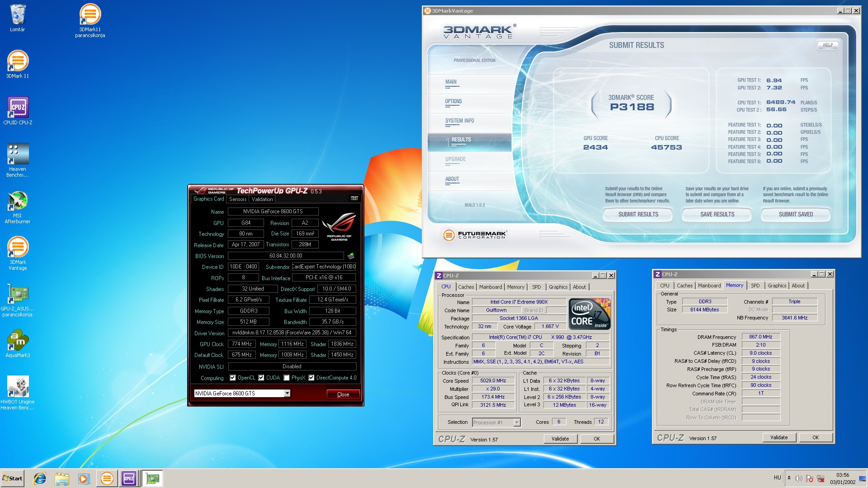Open Windows Media Player from the taskbar
868x488 pixels.
[x=84, y=479]
